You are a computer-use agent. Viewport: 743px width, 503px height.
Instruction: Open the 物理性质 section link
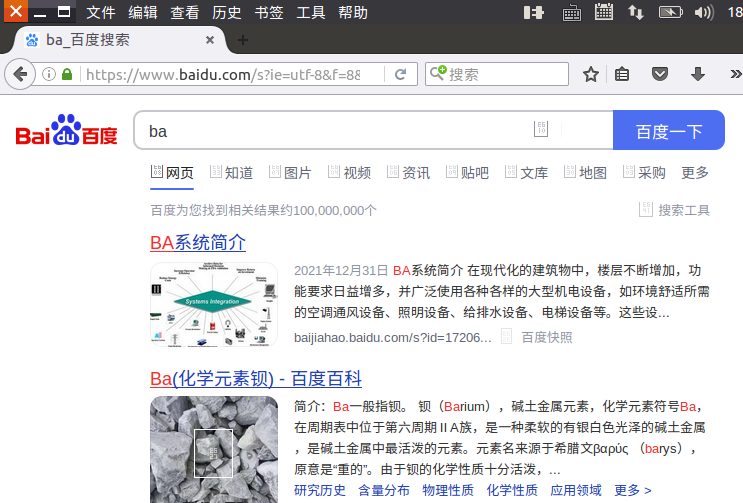(448, 490)
